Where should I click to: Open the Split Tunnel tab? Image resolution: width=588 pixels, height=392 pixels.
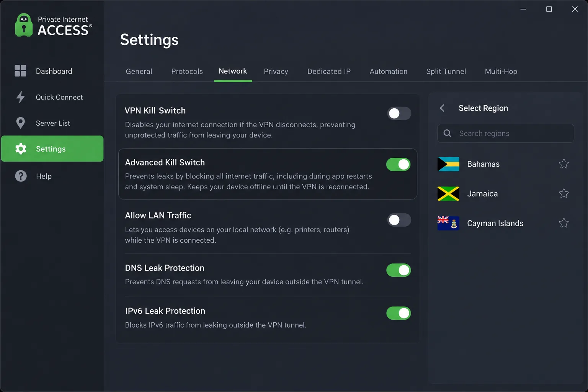[446, 71]
